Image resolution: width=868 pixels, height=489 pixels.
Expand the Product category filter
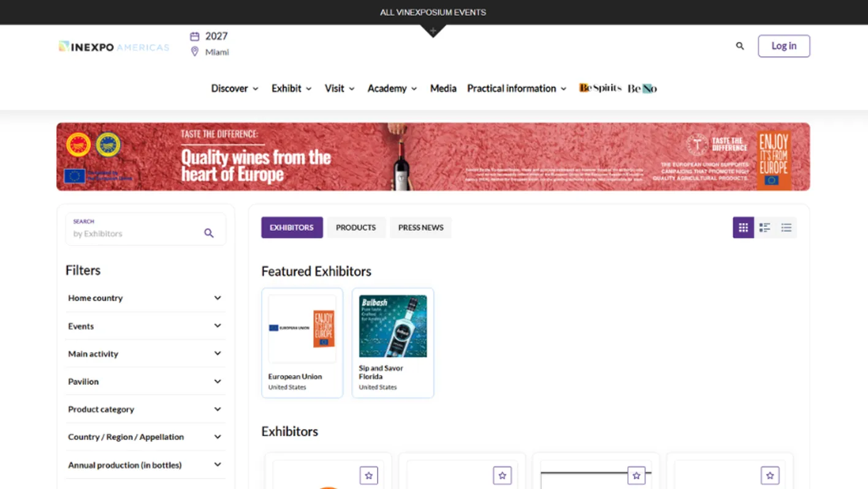click(x=145, y=409)
